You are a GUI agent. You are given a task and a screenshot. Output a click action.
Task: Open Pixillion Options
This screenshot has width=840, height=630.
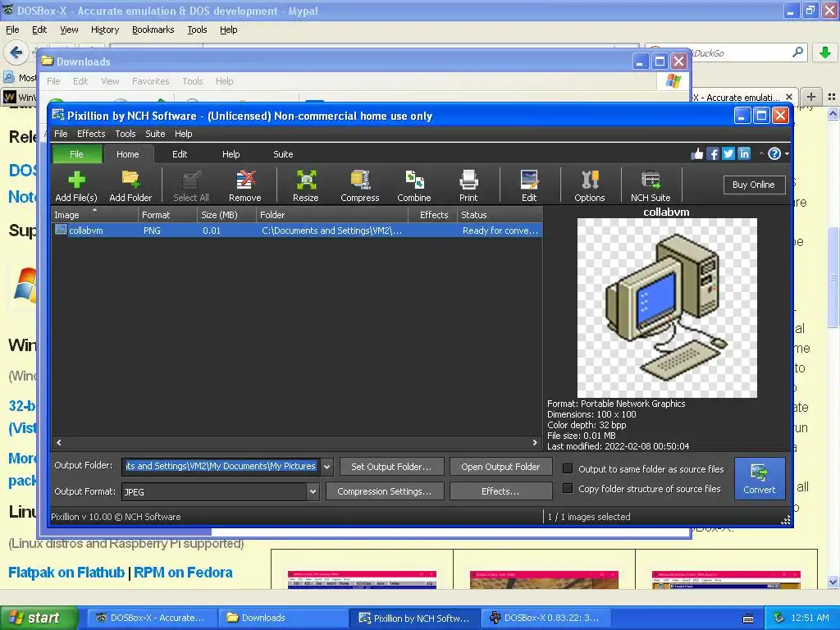[590, 186]
